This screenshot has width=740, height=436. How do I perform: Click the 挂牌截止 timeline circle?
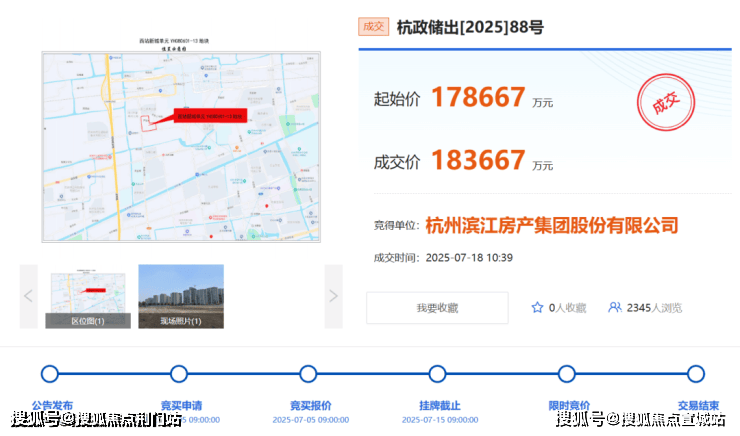437,374
